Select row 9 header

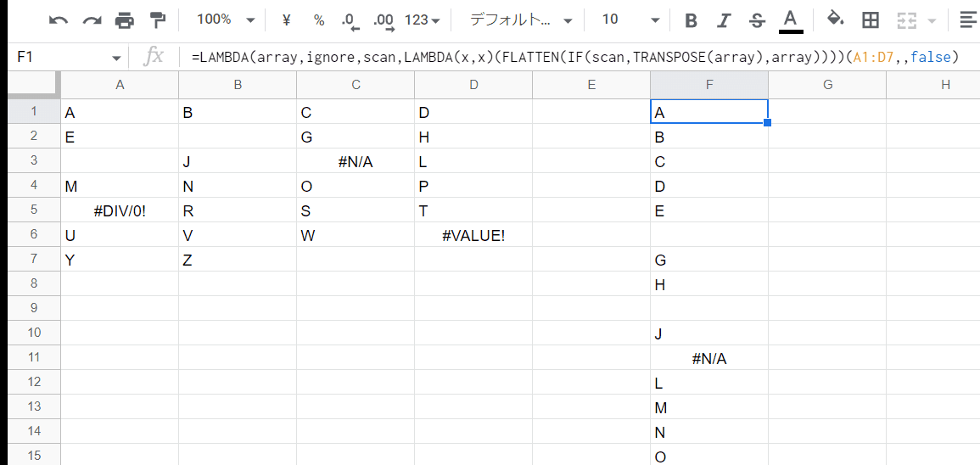point(35,308)
